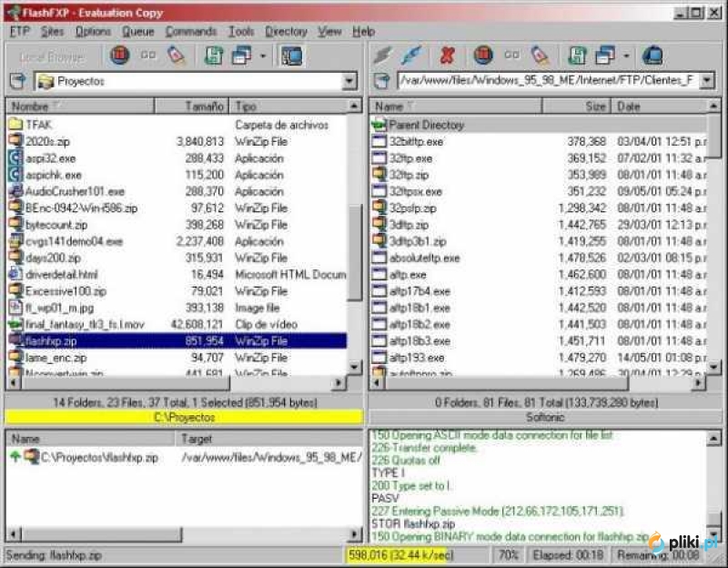Click the Connect lightning bolt icon
This screenshot has width=728, height=568.
[383, 56]
